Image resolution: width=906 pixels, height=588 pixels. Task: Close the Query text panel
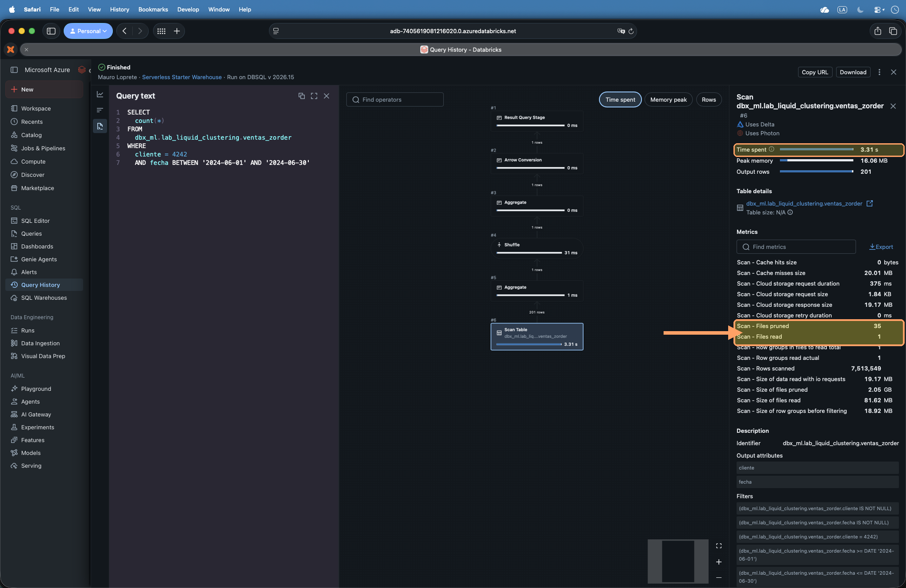tap(326, 96)
